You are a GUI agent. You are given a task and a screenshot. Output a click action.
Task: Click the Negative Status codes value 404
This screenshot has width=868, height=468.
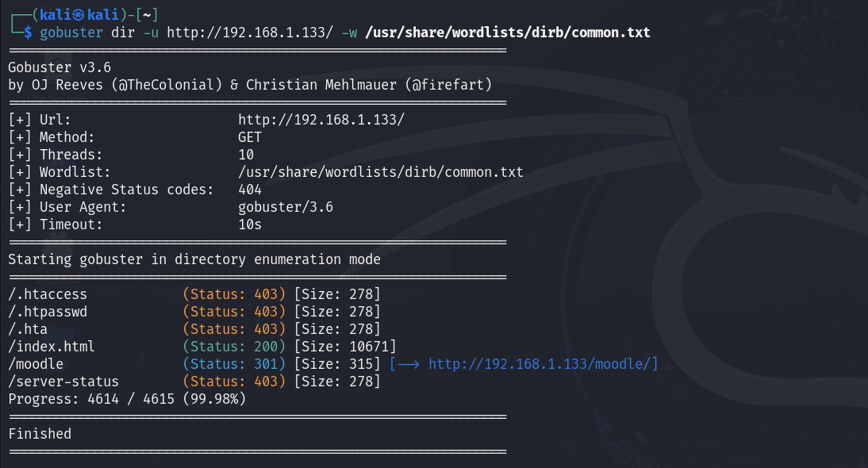(x=250, y=190)
